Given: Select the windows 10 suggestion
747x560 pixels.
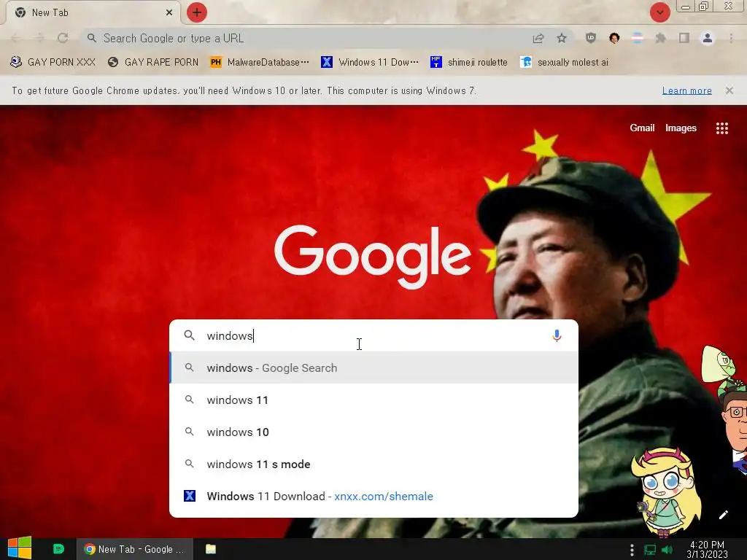Looking at the screenshot, I should pyautogui.click(x=374, y=432).
